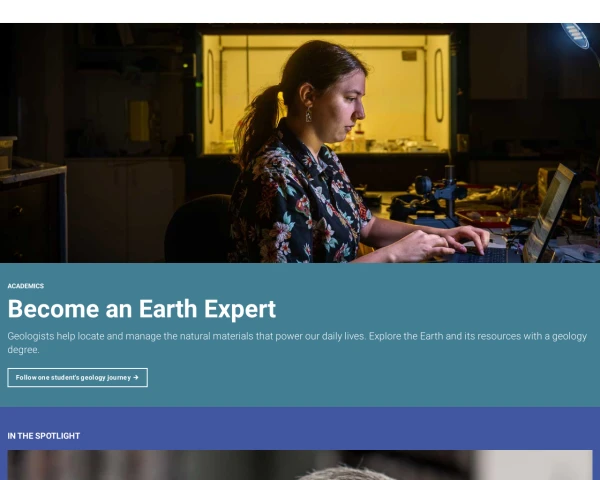Click the microscope stand on the desk
Image resolution: width=600 pixels, height=480 pixels.
click(440, 197)
